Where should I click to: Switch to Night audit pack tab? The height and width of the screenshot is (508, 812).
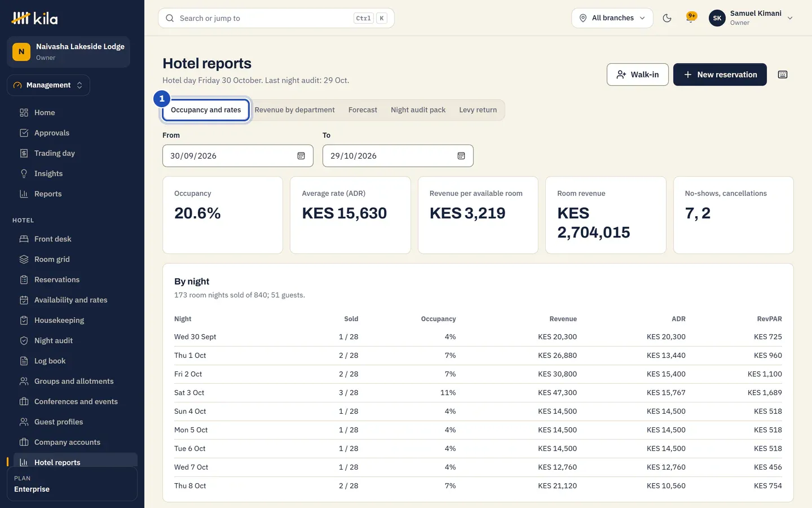pos(418,110)
